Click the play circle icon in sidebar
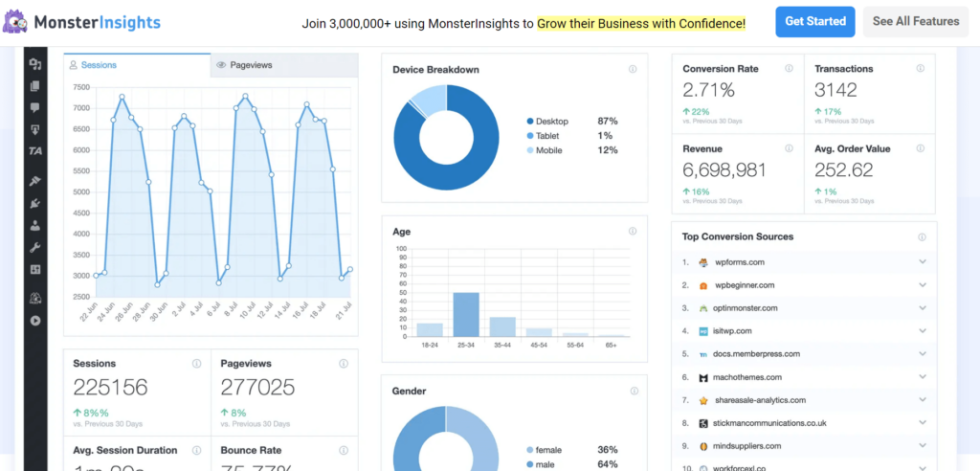Image resolution: width=980 pixels, height=471 pixels. click(35, 321)
